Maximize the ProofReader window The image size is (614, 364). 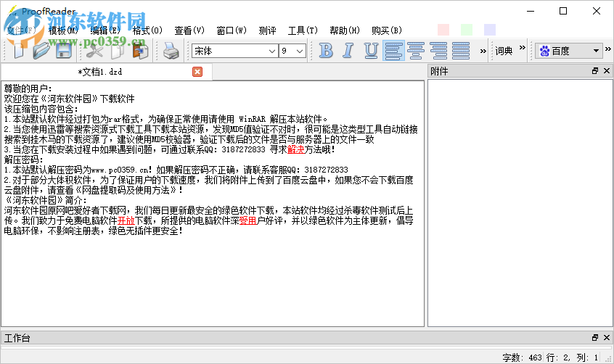click(x=563, y=11)
